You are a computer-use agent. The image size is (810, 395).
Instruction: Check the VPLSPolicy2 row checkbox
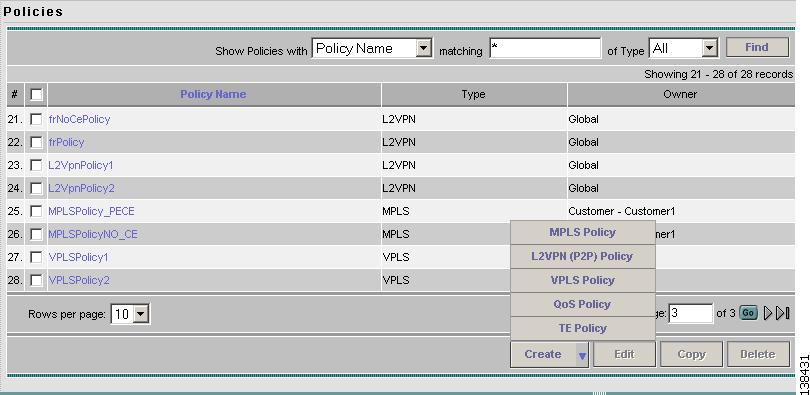click(36, 280)
